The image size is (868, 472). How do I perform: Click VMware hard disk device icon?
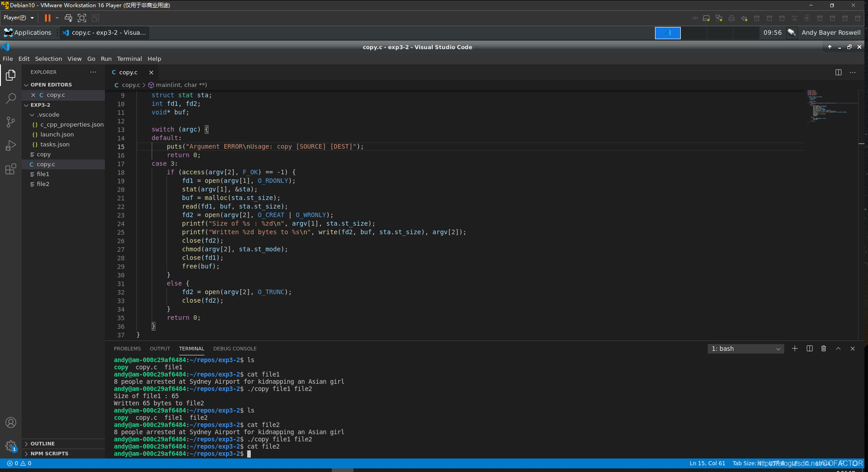click(x=706, y=18)
